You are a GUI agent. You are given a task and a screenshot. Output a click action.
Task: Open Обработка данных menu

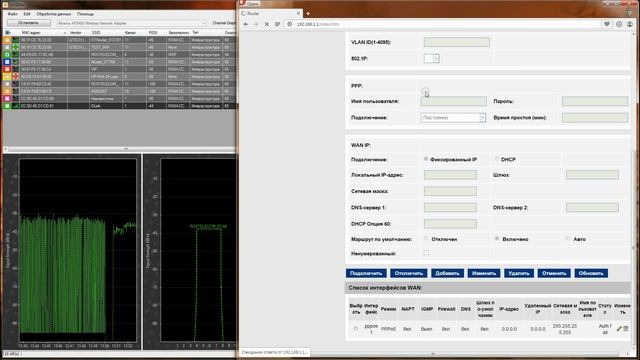click(x=53, y=14)
